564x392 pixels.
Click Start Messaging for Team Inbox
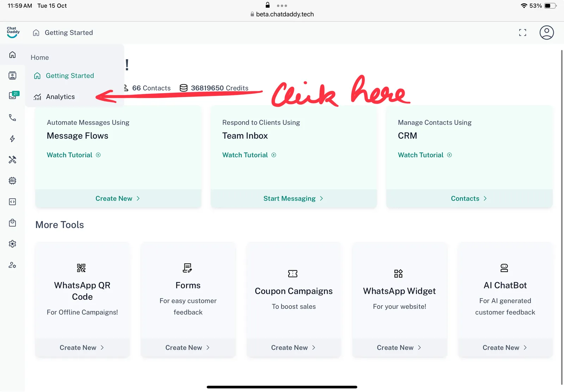point(293,198)
